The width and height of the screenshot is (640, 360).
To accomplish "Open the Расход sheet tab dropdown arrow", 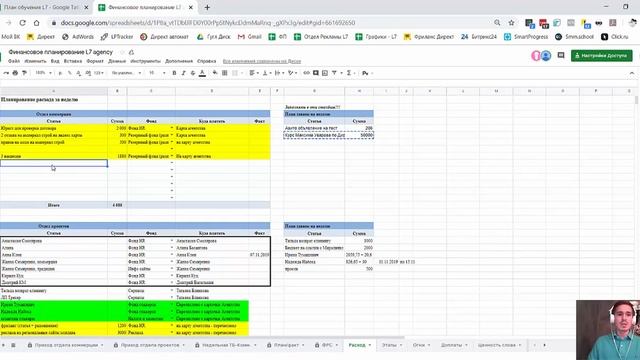I will point(370,345).
